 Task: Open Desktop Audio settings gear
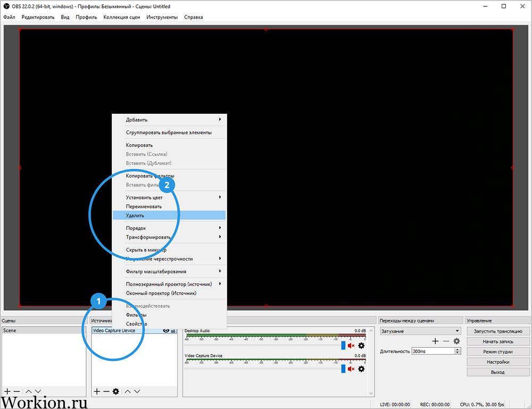point(361,346)
